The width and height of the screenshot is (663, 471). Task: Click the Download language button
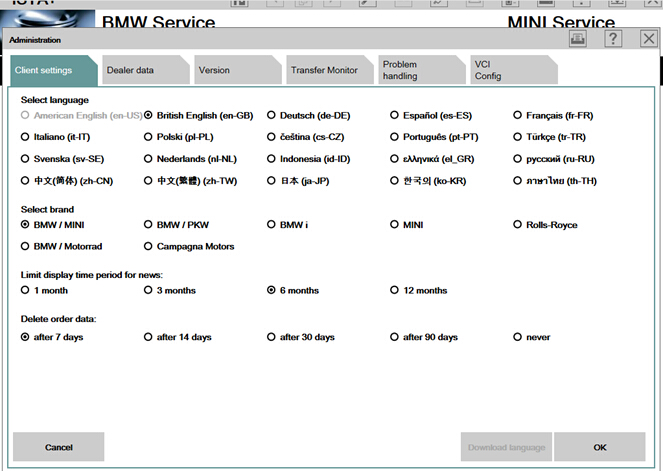coord(506,447)
